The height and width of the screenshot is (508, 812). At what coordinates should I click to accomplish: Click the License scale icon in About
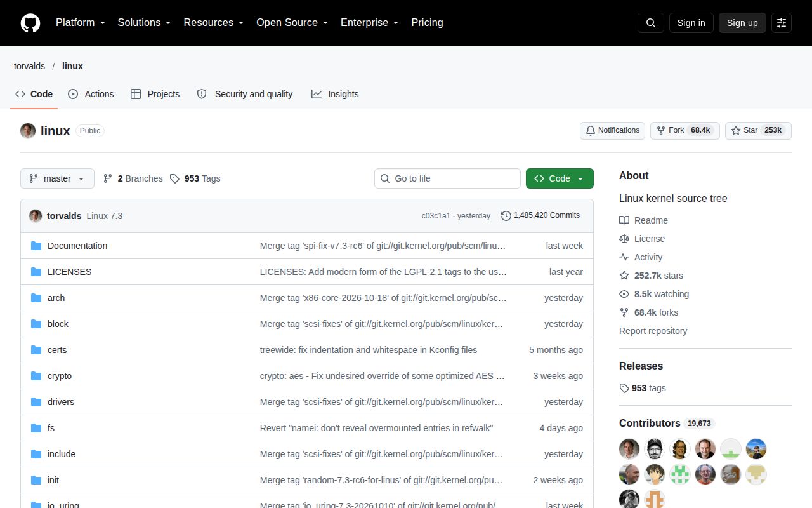coord(624,239)
